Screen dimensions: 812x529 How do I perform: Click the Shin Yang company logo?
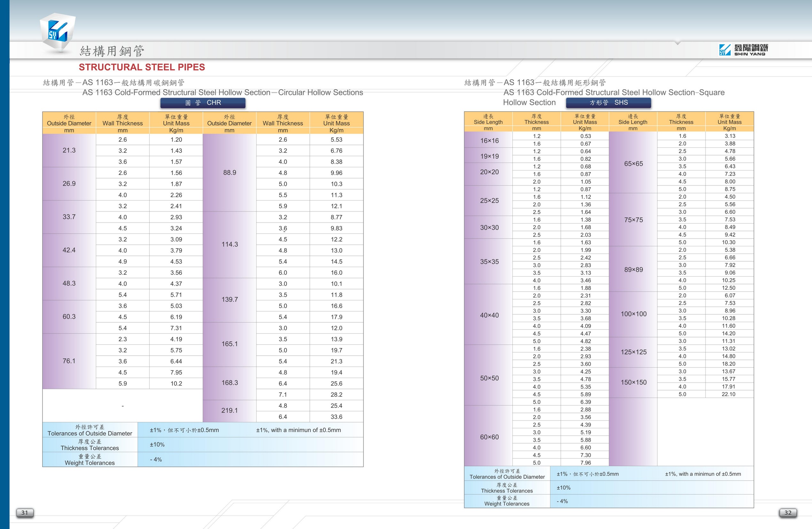tap(743, 50)
